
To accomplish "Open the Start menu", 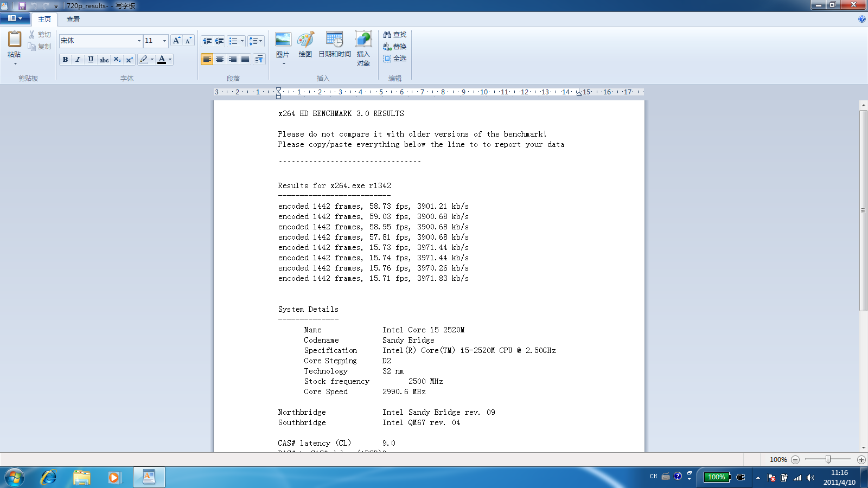I will pyautogui.click(x=15, y=478).
